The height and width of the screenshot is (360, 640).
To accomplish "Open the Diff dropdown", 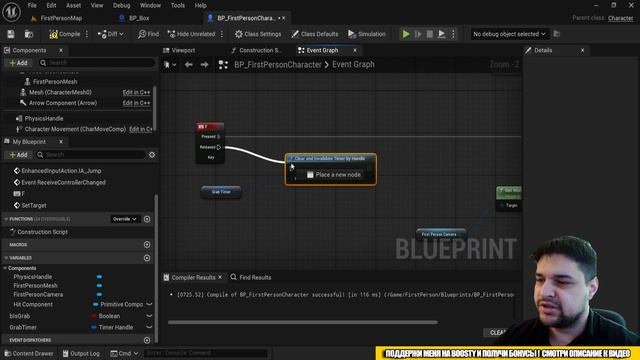I will pyautogui.click(x=111, y=34).
